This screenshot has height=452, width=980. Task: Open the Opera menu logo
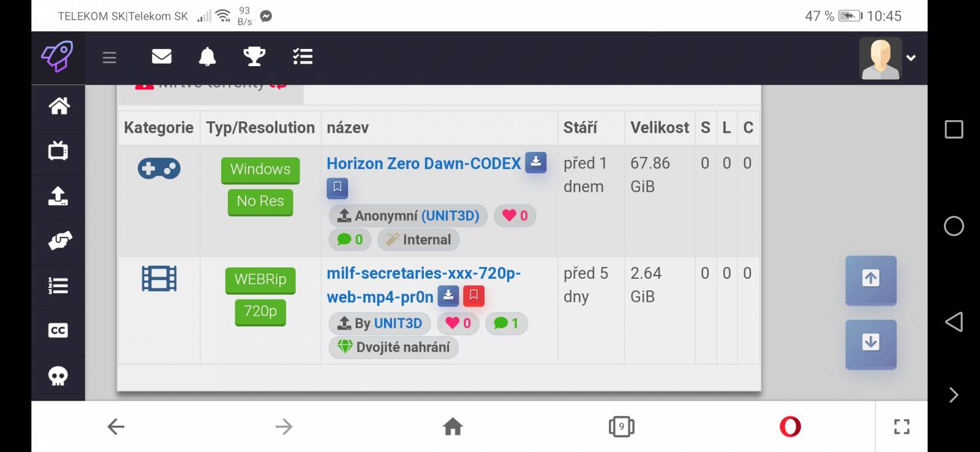(x=790, y=426)
